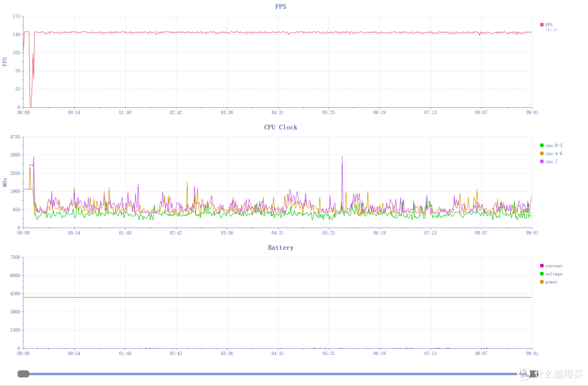
Task: Toggle cpu:7 series in legend
Action: click(549, 162)
